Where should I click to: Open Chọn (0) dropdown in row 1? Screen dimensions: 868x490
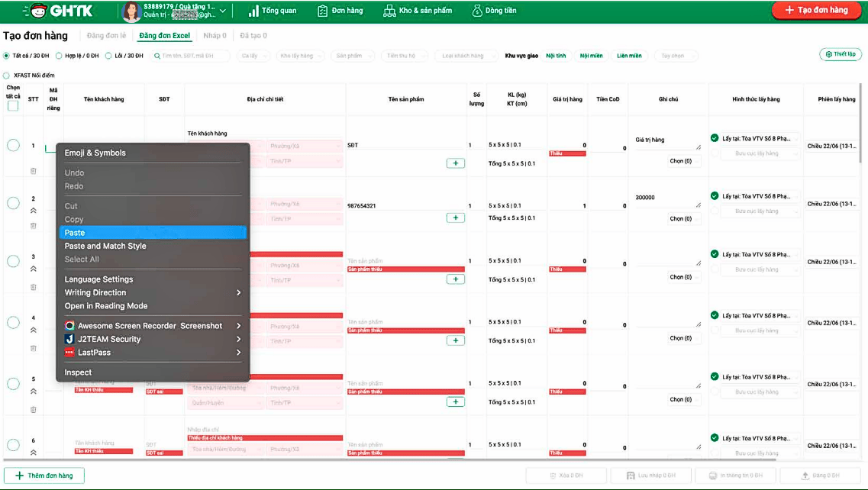(x=681, y=161)
